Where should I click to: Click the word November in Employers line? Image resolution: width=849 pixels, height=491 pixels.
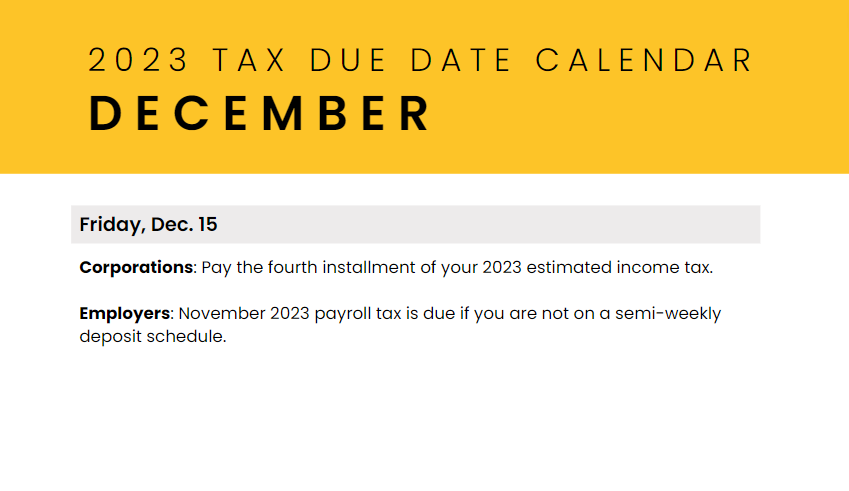point(222,313)
